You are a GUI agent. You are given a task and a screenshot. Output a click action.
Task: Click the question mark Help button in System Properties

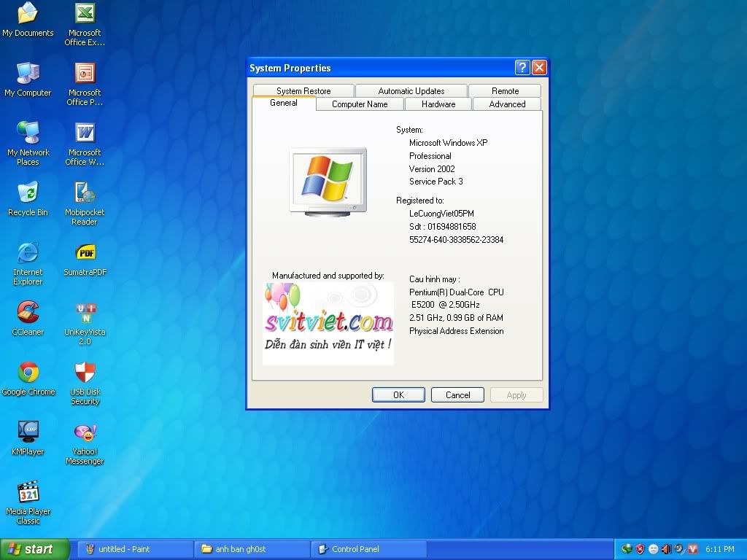click(522, 68)
